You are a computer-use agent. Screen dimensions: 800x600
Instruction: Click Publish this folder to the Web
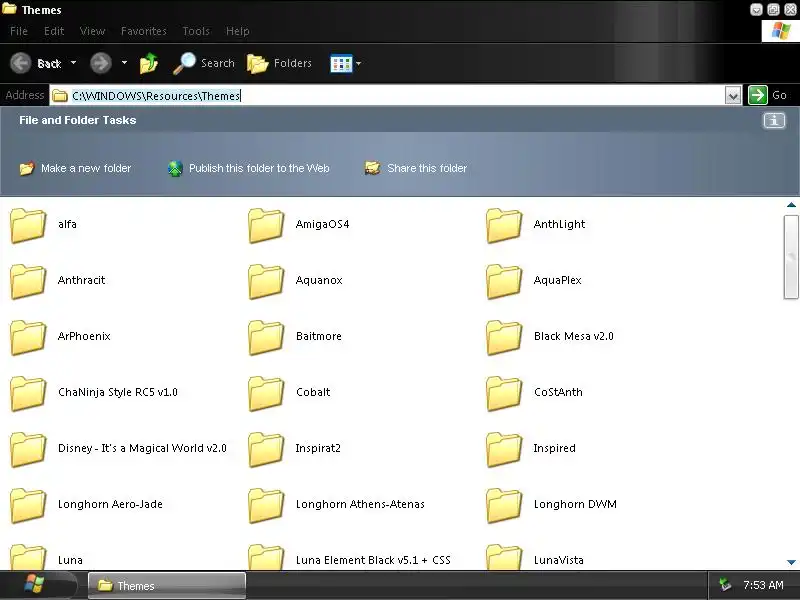(248, 168)
